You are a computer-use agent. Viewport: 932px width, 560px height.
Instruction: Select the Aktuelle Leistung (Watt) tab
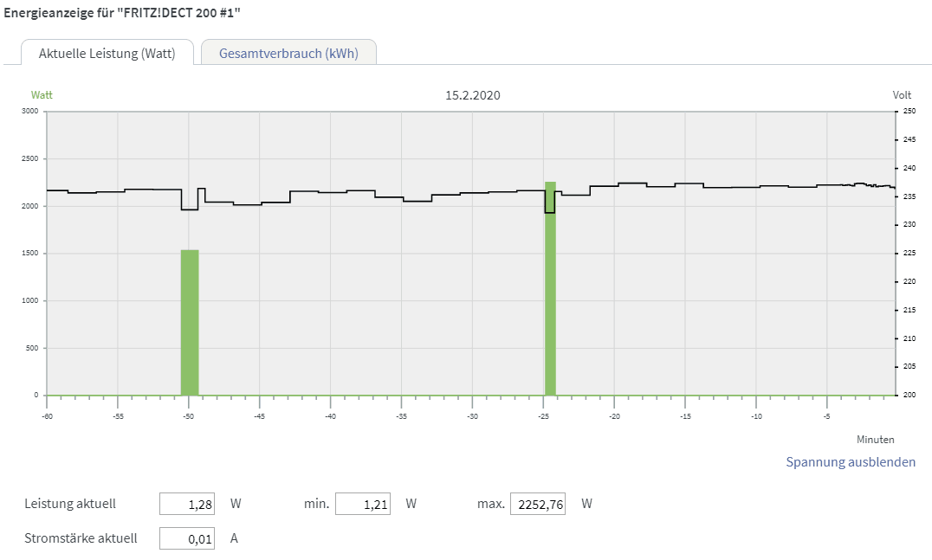(x=107, y=53)
